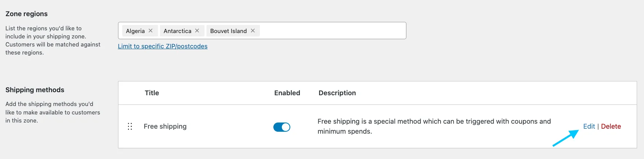Click the Shipping methods heading
The image size is (644, 159).
[35, 90]
